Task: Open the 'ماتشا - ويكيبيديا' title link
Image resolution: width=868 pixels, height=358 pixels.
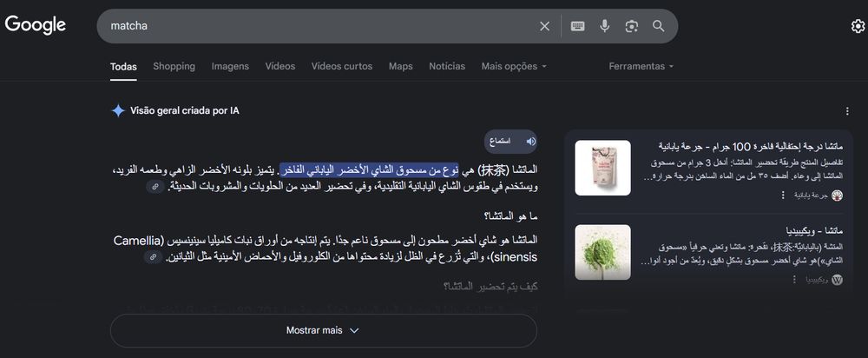Action: point(814,230)
